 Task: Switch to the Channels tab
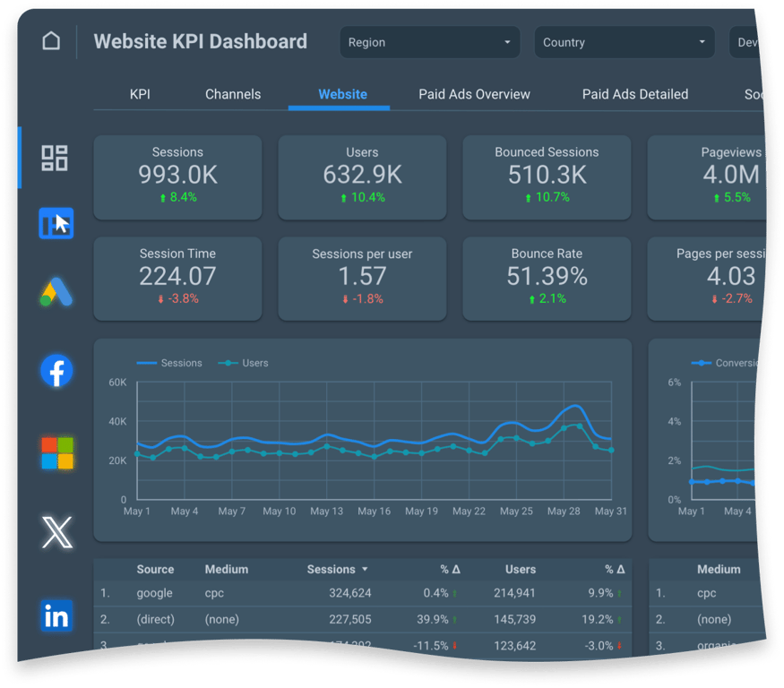click(x=233, y=94)
